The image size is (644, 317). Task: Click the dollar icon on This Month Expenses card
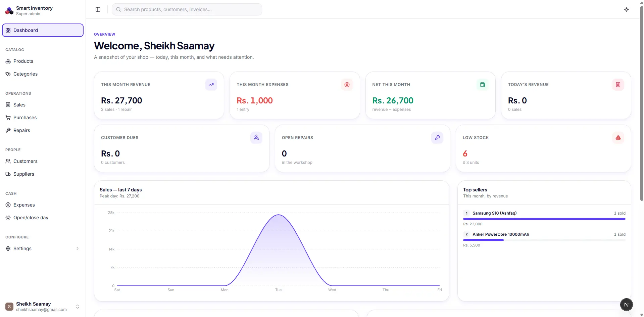click(347, 85)
